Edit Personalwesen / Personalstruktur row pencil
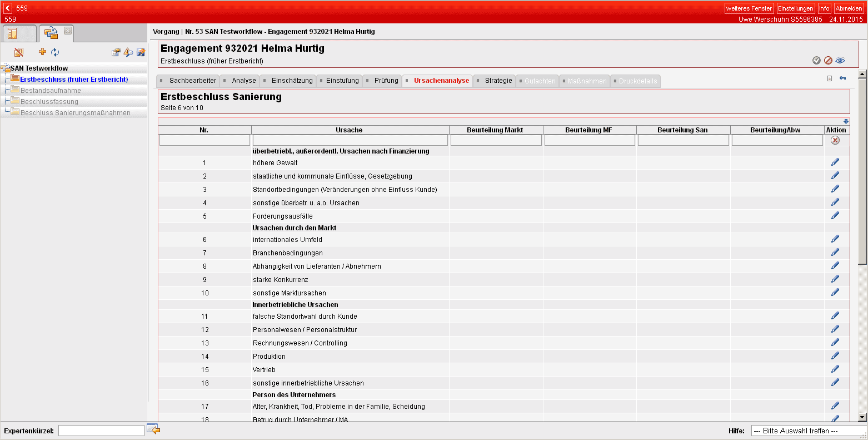Image resolution: width=868 pixels, height=440 pixels. (835, 329)
